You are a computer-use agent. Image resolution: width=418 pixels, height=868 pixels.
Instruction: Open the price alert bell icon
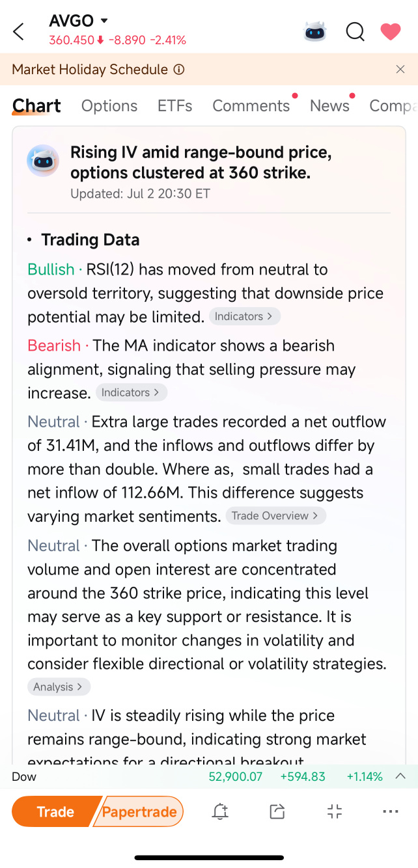click(220, 811)
